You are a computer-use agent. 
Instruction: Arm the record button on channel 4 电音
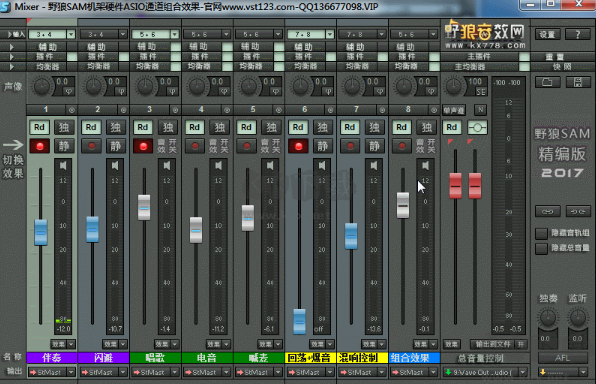(195, 146)
